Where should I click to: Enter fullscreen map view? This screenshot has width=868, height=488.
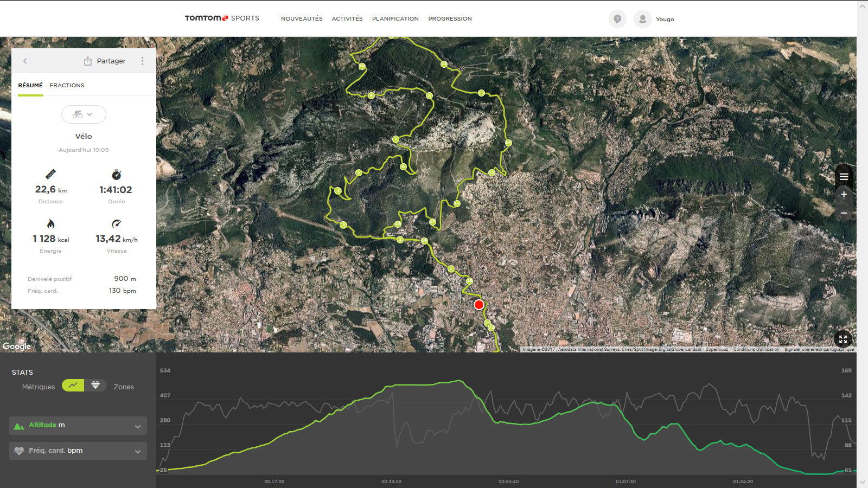pos(843,339)
